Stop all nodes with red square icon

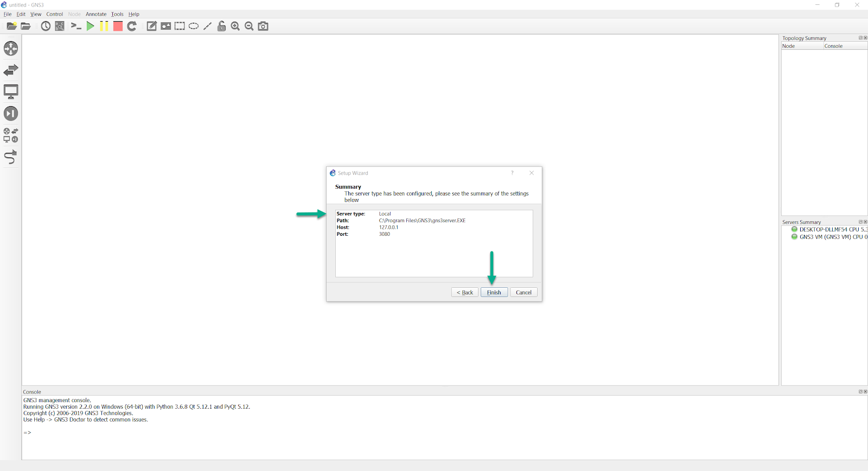118,26
